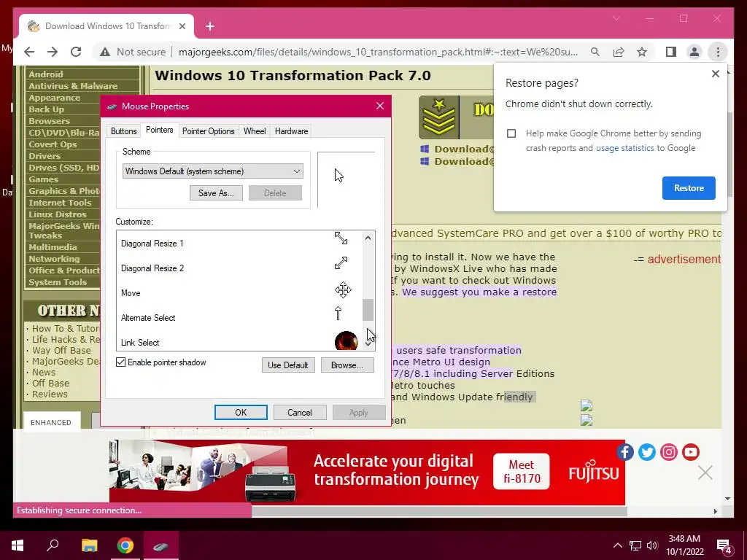This screenshot has width=747, height=560.
Task: Open the Windows Start menu
Action: (x=18, y=545)
